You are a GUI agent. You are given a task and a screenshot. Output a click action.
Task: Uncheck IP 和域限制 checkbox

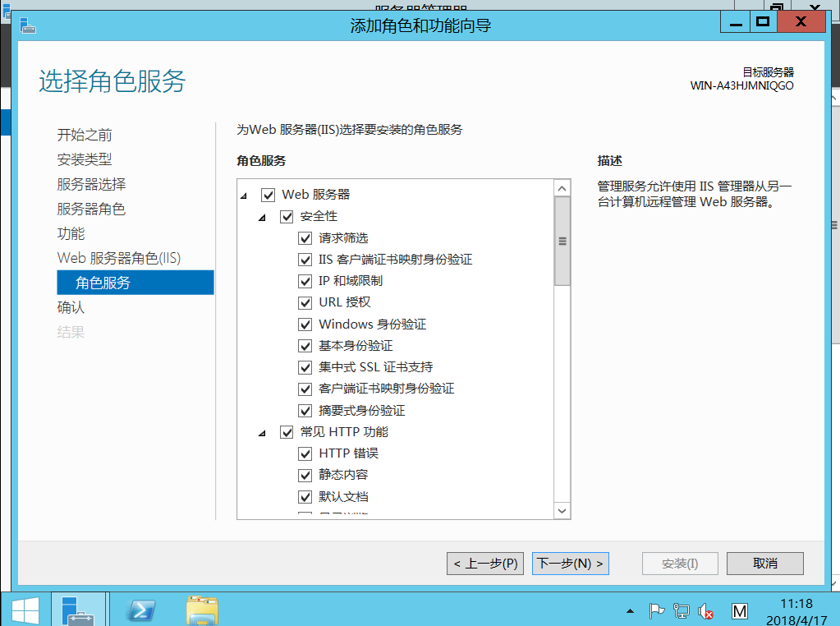pos(305,282)
